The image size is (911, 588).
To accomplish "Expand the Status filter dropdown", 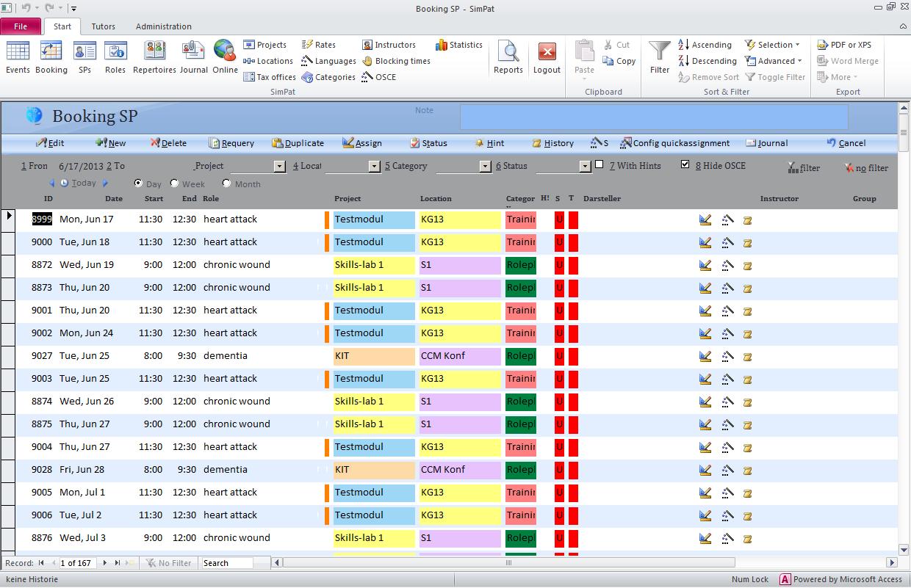I will 585,167.
